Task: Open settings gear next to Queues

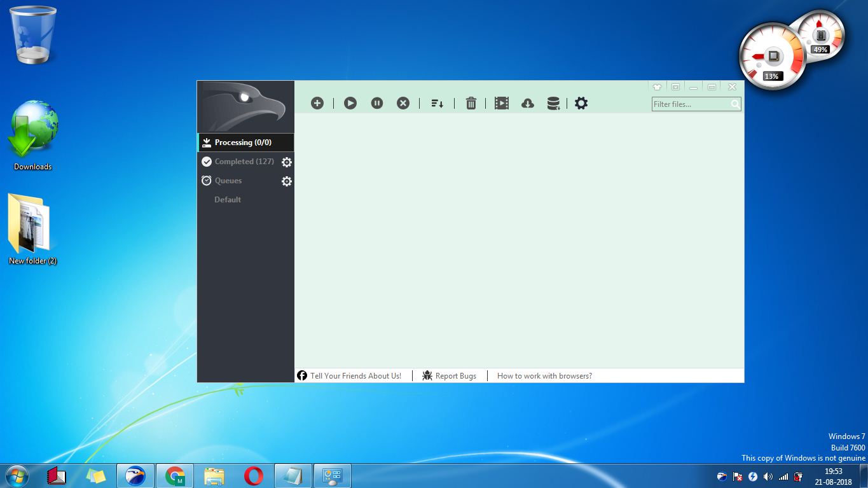Action: tap(286, 181)
